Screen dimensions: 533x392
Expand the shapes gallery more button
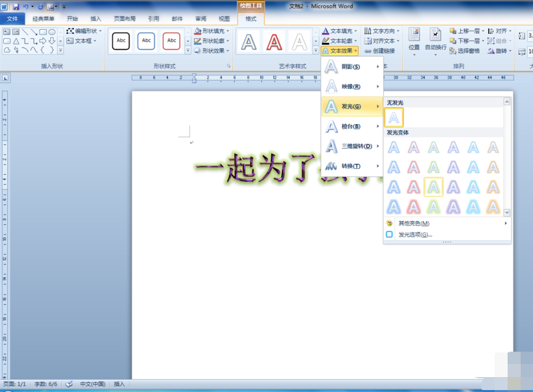click(x=61, y=51)
